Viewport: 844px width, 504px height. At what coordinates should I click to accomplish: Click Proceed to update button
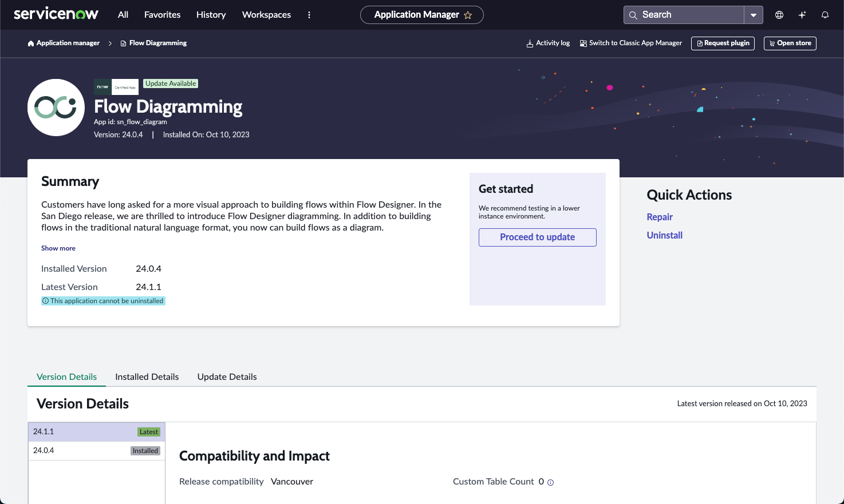pos(538,237)
